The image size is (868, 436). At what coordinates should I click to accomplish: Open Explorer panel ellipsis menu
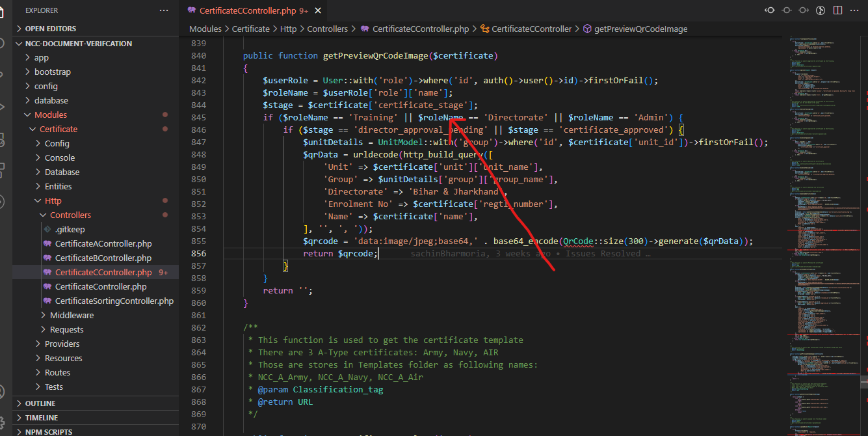tap(163, 10)
